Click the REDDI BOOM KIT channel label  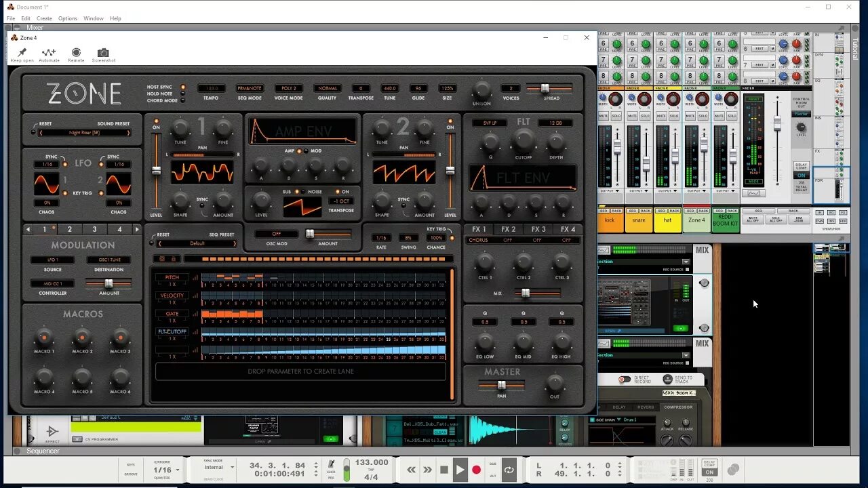point(726,220)
